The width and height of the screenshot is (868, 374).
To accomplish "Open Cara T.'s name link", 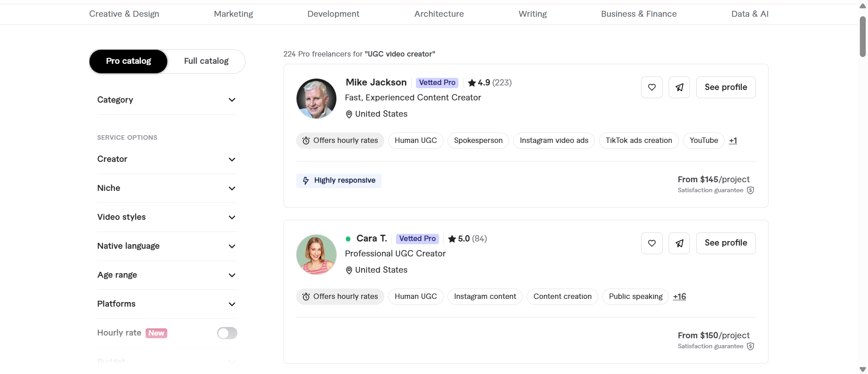I will [x=372, y=238].
